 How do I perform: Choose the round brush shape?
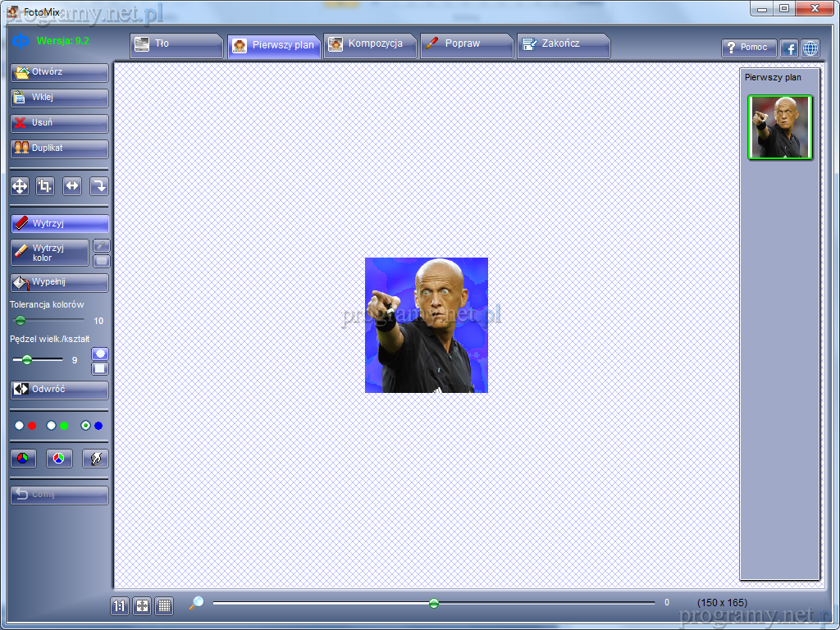click(x=100, y=354)
